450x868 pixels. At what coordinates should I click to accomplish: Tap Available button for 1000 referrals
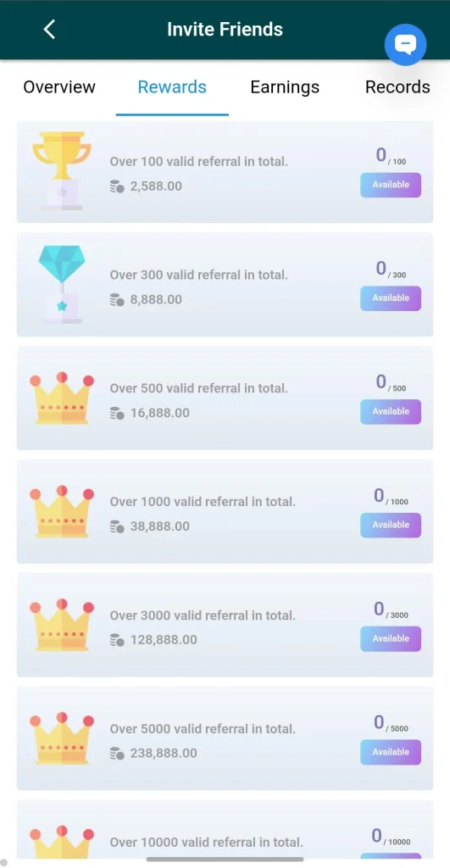pyautogui.click(x=391, y=526)
